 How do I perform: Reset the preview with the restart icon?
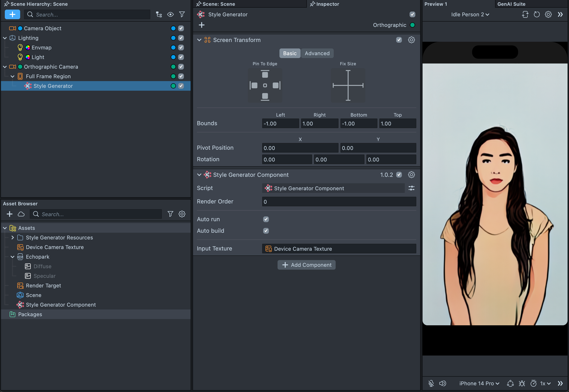click(537, 14)
